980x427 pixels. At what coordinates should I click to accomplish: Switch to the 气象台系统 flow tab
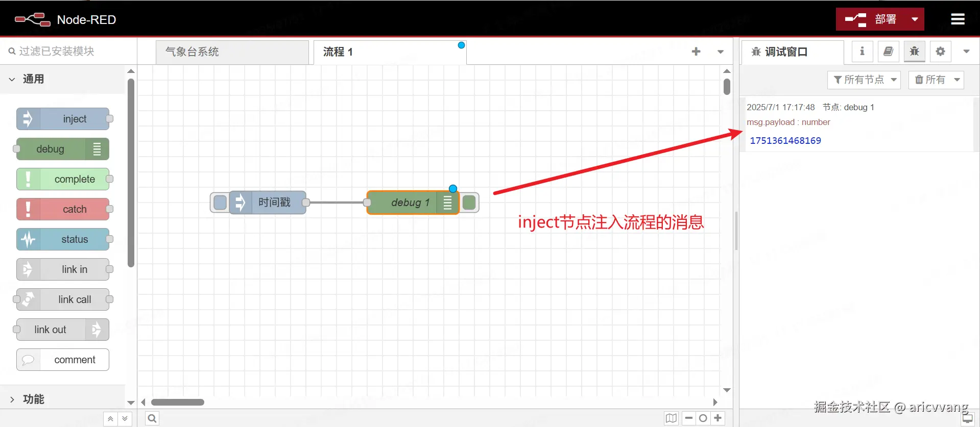point(232,52)
